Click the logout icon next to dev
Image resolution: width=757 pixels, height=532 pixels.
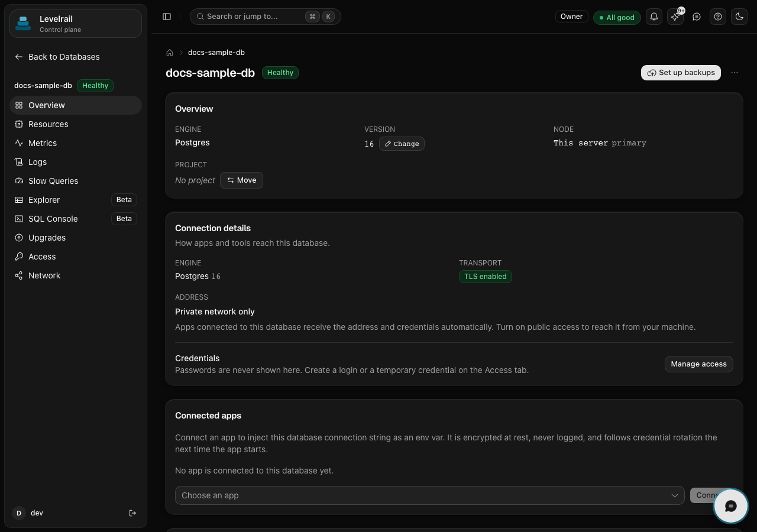(132, 513)
